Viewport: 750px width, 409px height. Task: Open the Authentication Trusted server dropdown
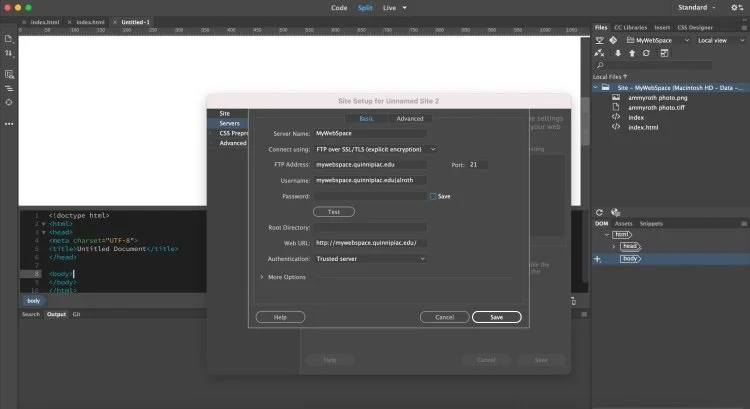370,259
